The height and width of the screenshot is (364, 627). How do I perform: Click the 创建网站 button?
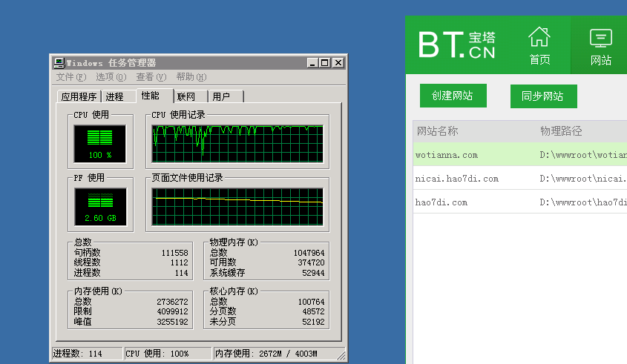pyautogui.click(x=453, y=96)
